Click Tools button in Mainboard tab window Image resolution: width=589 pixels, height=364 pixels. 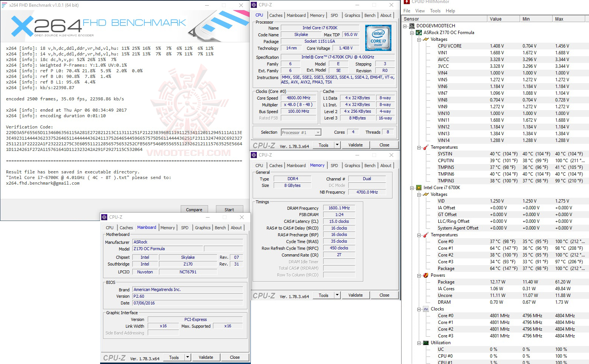click(x=174, y=357)
